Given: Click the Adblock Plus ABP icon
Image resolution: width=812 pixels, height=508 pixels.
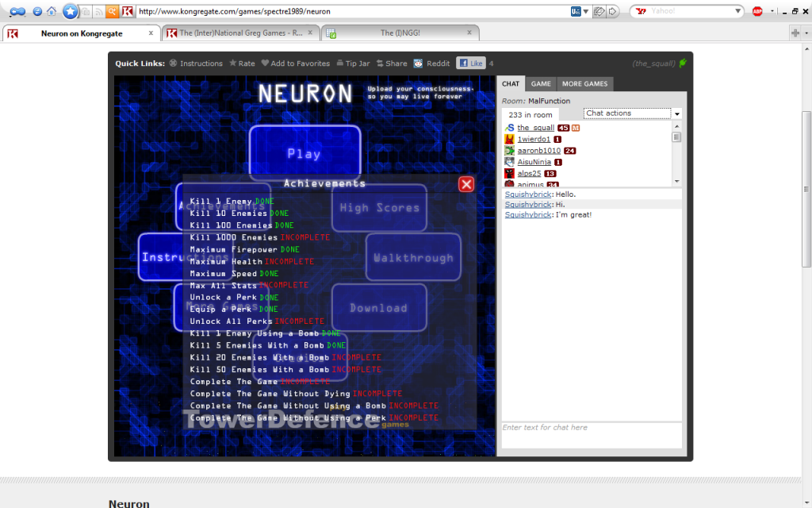Looking at the screenshot, I should click(x=757, y=11).
